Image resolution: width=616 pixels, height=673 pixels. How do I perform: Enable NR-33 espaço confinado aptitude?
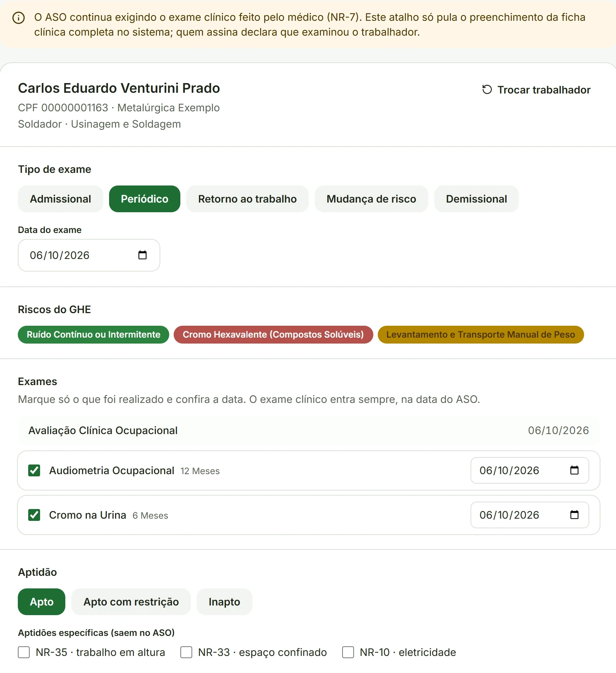click(186, 652)
